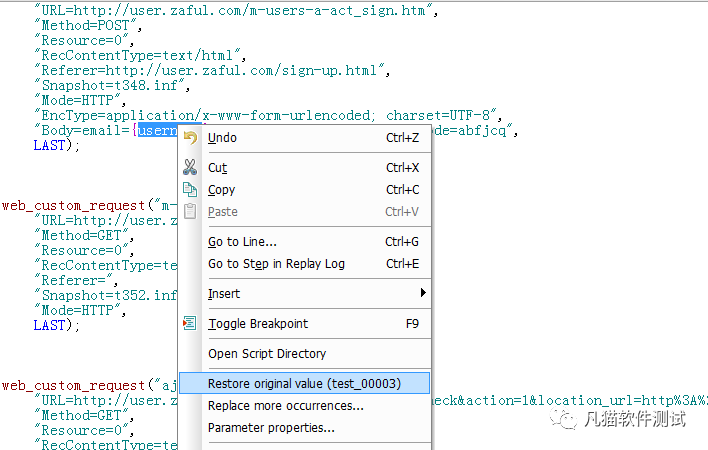Click the EncType urlencoded line
Viewport: 708px width, 450px height.
[268, 116]
